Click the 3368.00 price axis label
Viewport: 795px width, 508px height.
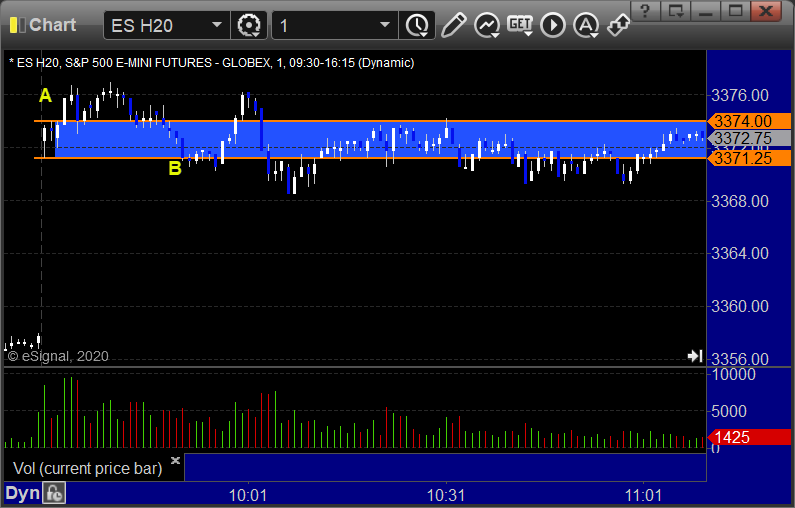(x=740, y=201)
